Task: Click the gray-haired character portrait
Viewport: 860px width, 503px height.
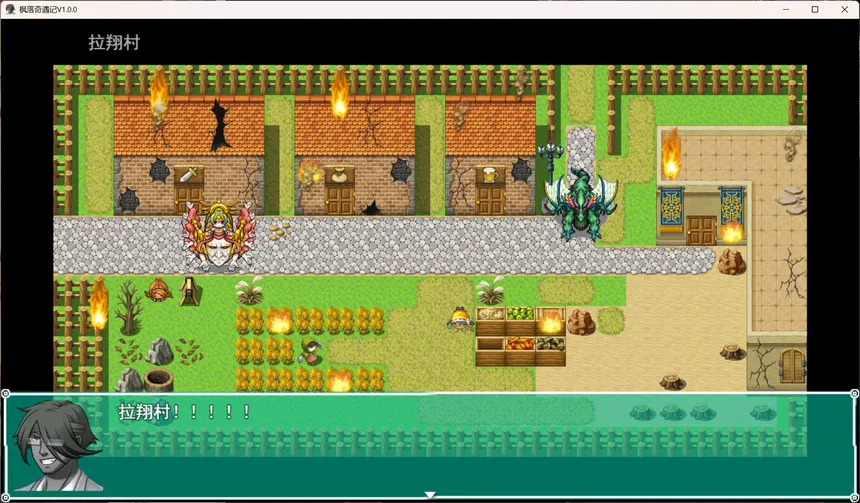Action: 56,445
